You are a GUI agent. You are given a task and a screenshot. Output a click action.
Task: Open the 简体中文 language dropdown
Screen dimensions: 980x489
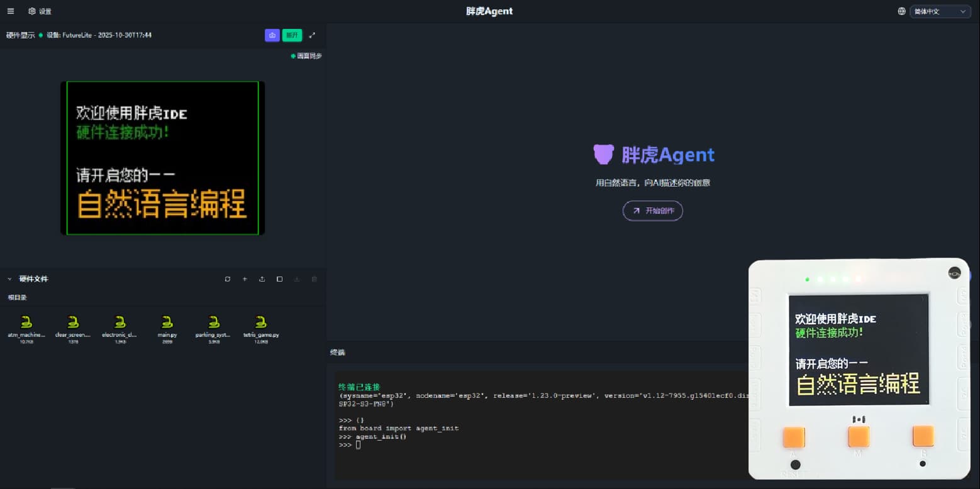coord(940,11)
